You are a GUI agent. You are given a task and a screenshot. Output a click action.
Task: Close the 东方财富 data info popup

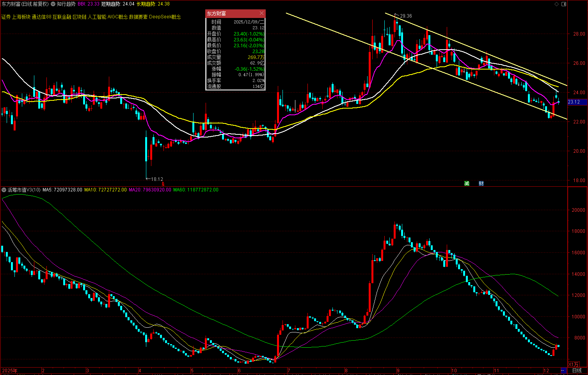pyautogui.click(x=261, y=13)
